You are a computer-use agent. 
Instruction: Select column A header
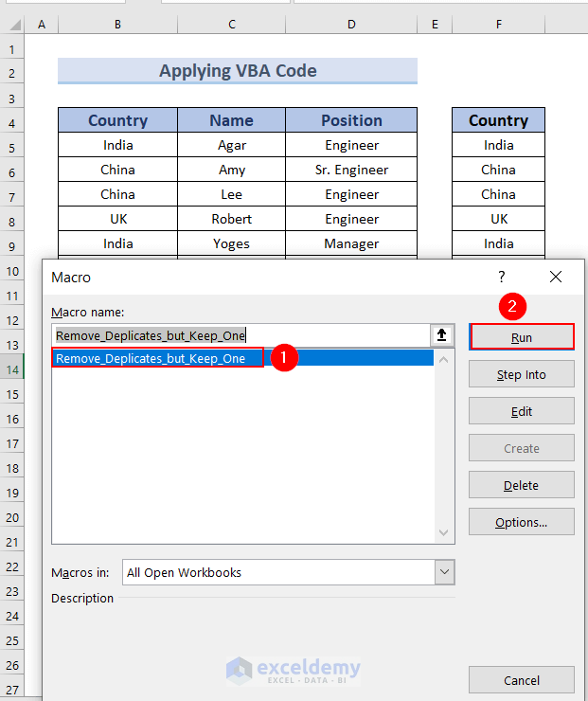coord(42,24)
